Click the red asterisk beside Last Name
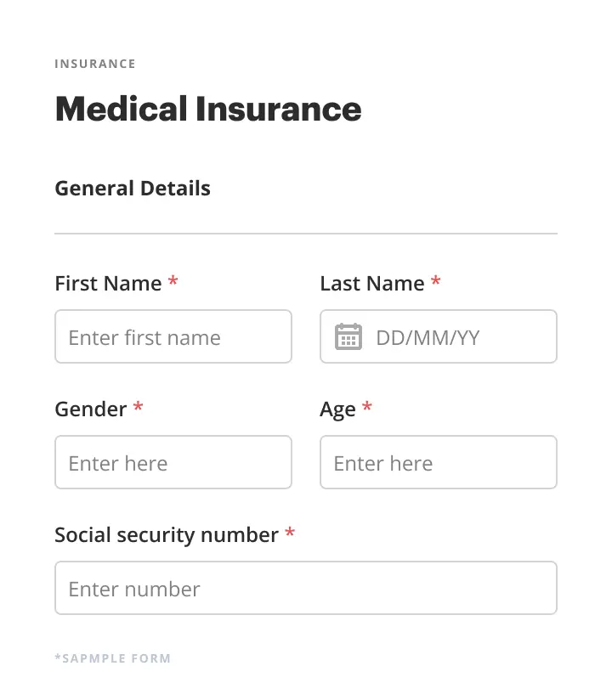The image size is (612, 700). point(436,281)
